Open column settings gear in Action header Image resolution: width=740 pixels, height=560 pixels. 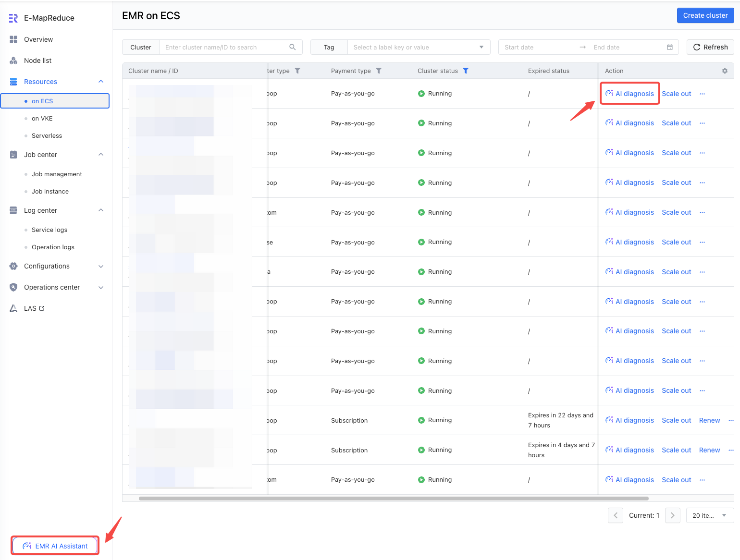(x=725, y=71)
